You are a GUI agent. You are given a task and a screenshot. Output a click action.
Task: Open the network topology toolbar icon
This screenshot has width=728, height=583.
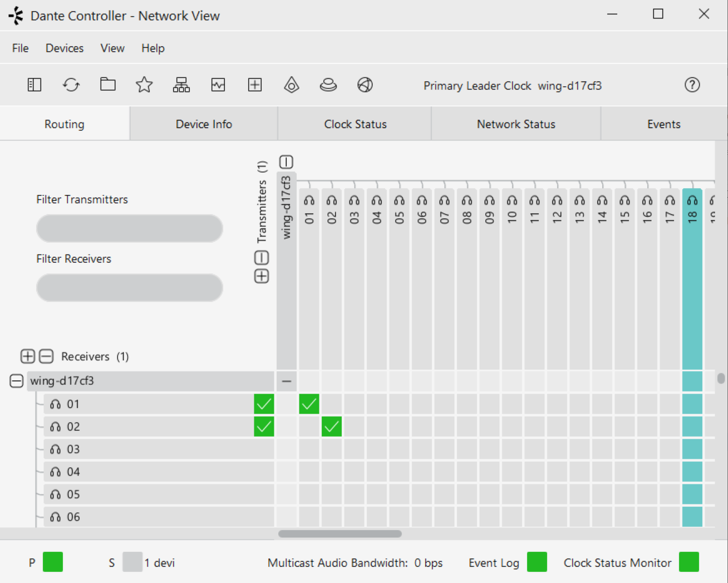click(x=181, y=85)
